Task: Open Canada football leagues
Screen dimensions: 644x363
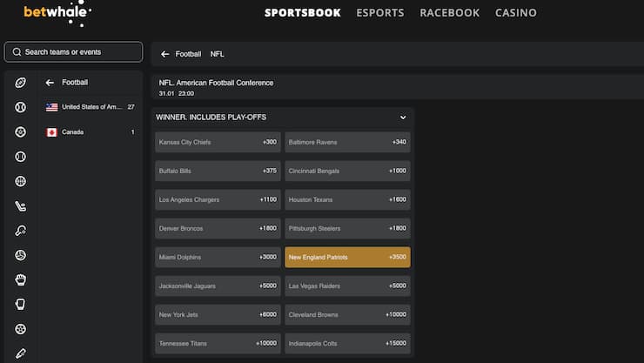Action: coord(91,132)
